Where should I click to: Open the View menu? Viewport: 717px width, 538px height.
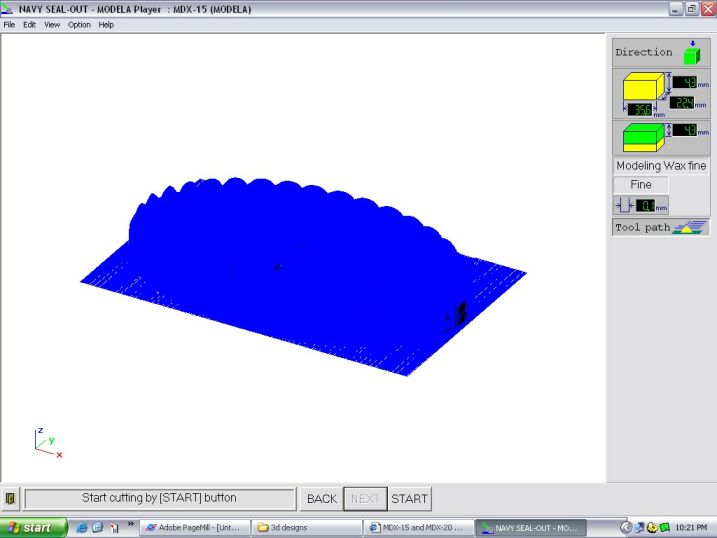coord(52,24)
